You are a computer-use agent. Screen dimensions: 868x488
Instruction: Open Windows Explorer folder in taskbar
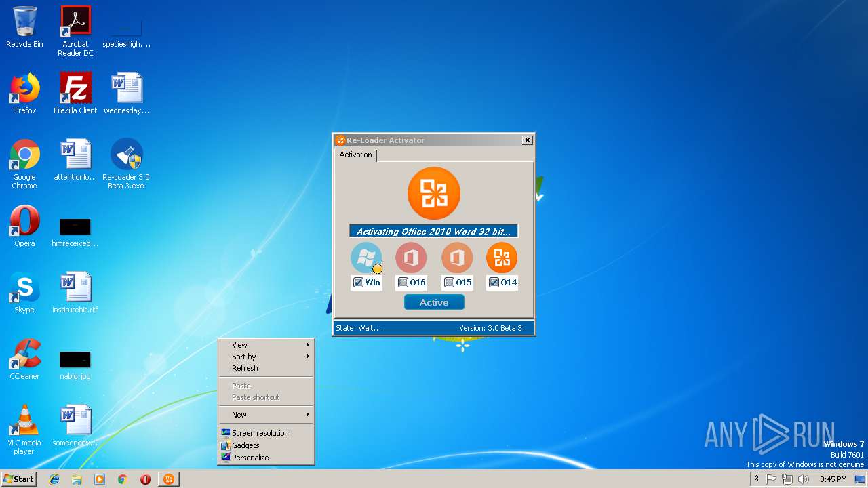point(77,479)
